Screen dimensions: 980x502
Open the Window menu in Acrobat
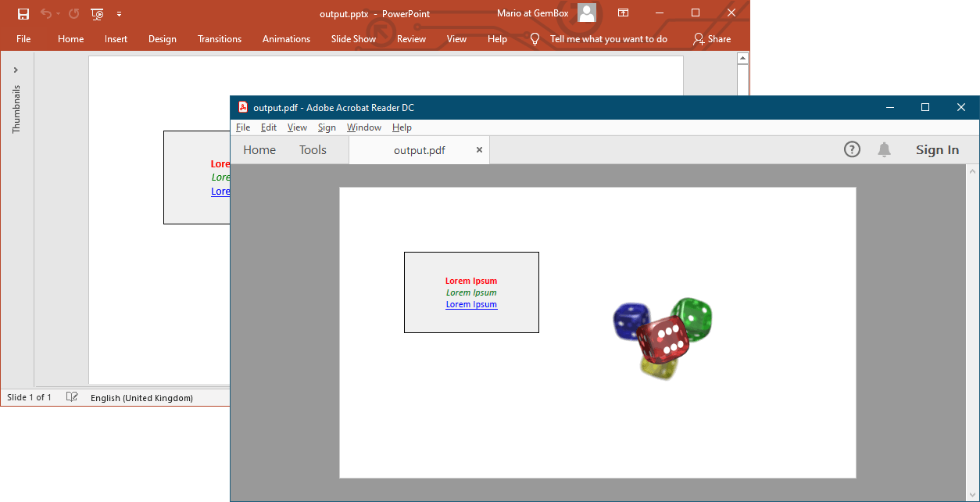(x=364, y=127)
